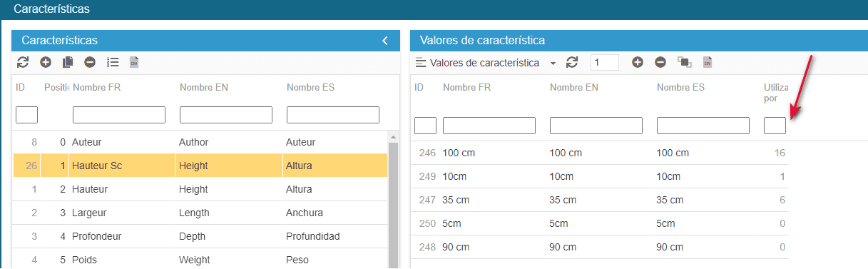Delete the selected característica with minus icon
This screenshot has height=269, width=868.
coord(90,63)
